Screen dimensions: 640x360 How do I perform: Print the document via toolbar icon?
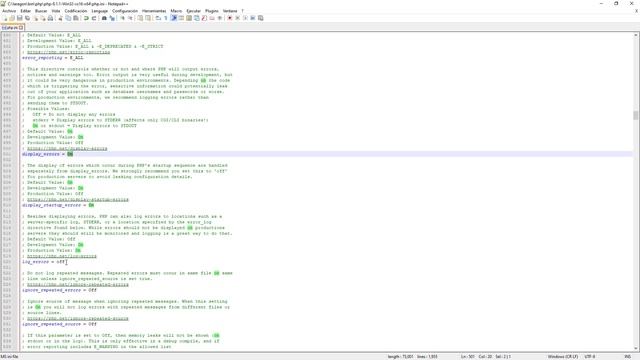50,18
